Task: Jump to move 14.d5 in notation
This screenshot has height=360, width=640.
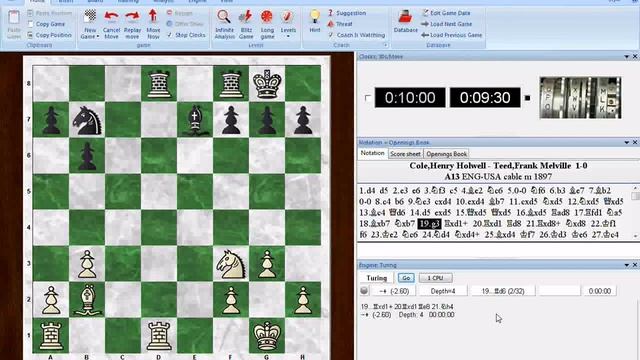Action: 420,213
